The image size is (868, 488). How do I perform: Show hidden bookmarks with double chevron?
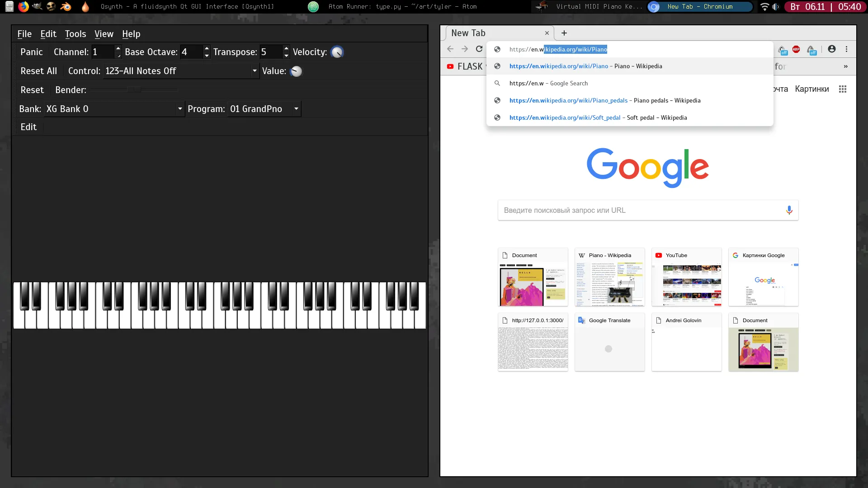[x=845, y=66]
